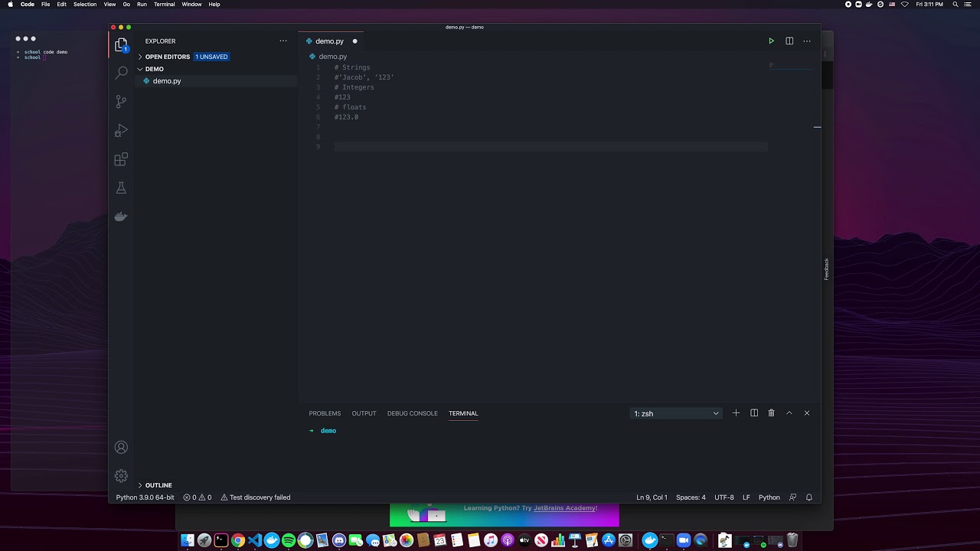This screenshot has height=551, width=980.
Task: Select the demo.py editor tab
Action: (330, 41)
